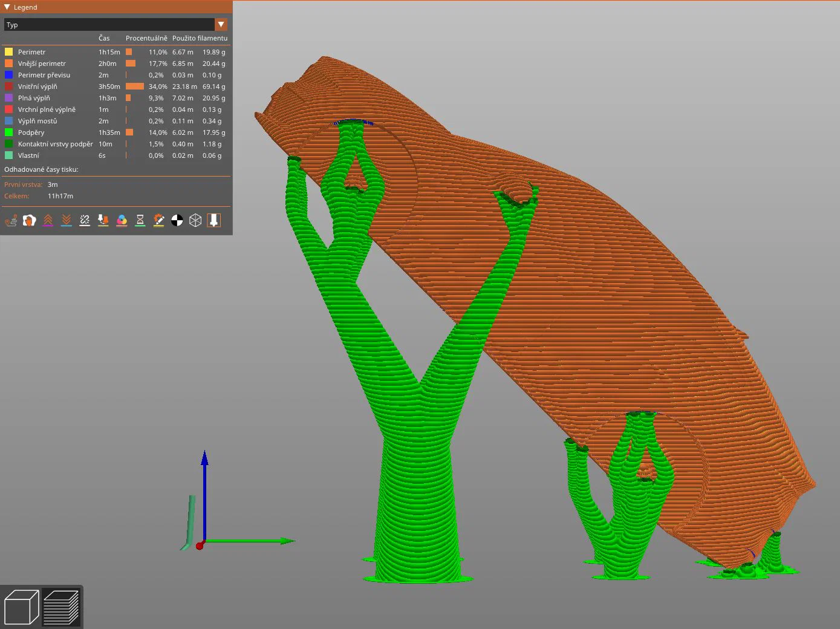This screenshot has width=840, height=629.
Task: Hide the Vlastní feature type
Action: pos(28,155)
